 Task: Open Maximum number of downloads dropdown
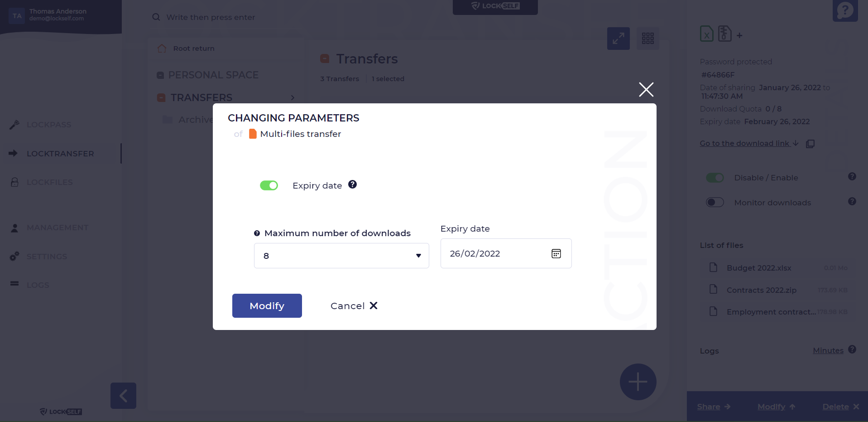341,256
